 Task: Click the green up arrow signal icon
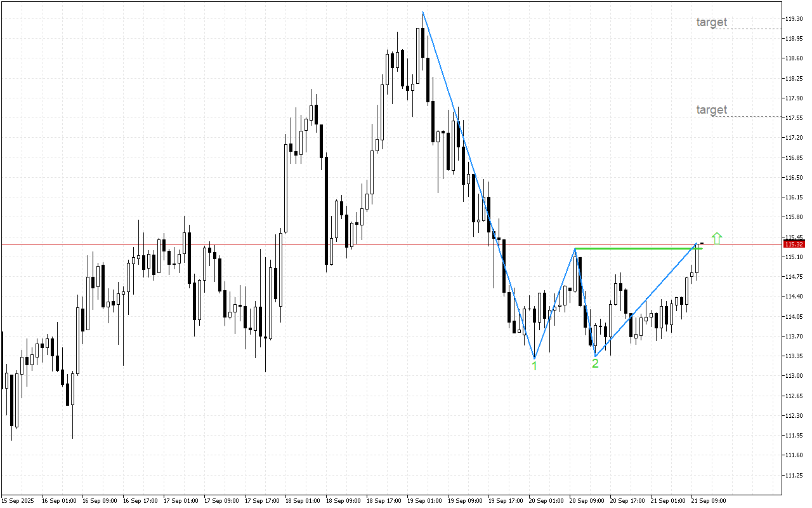pyautogui.click(x=717, y=238)
